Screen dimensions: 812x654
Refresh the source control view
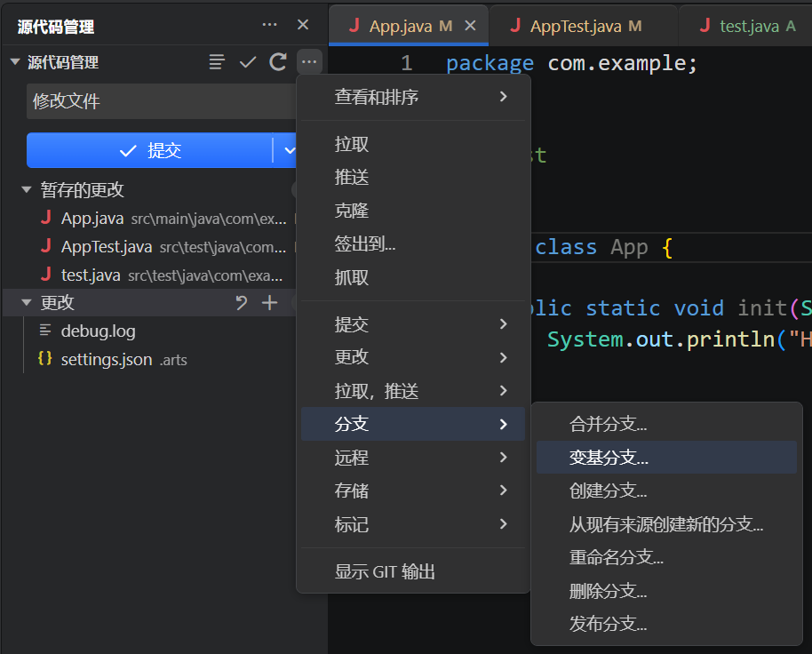[x=279, y=62]
